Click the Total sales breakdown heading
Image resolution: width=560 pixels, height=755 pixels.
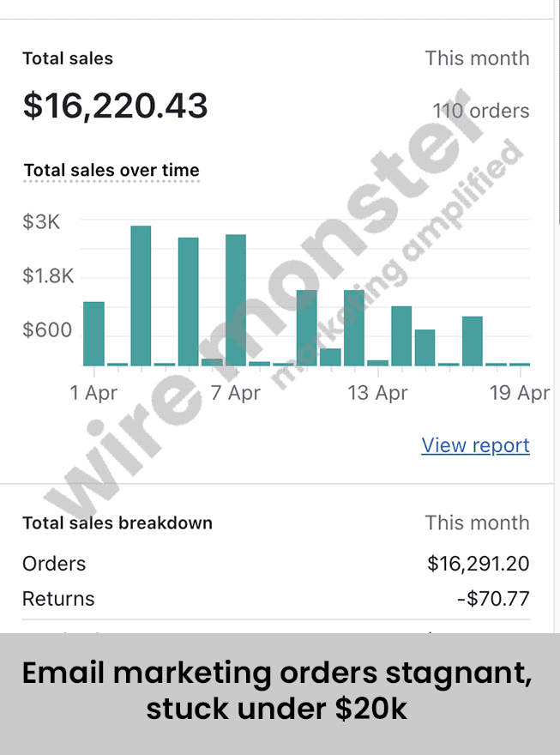point(117,522)
